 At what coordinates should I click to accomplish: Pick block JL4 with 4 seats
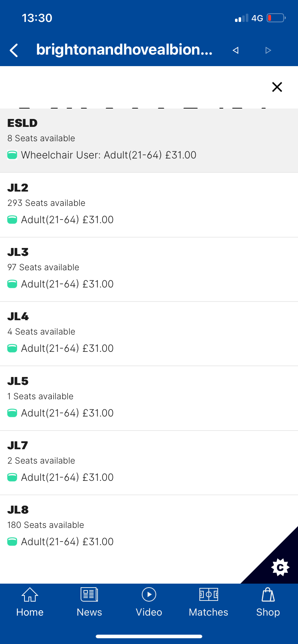149,334
